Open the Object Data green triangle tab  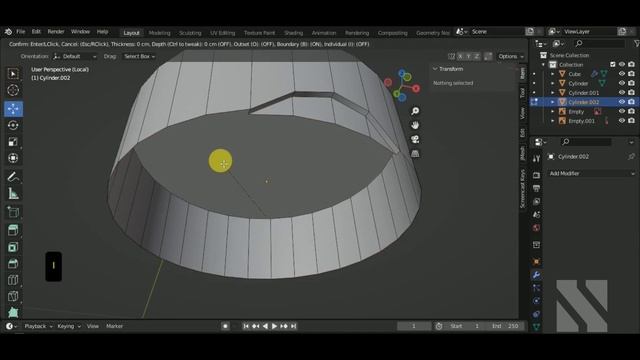tap(536, 327)
